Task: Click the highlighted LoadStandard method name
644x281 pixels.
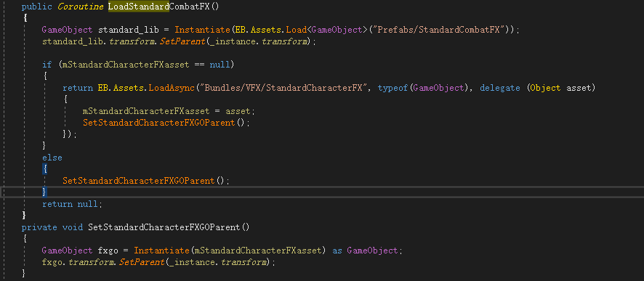Action: pos(138,6)
